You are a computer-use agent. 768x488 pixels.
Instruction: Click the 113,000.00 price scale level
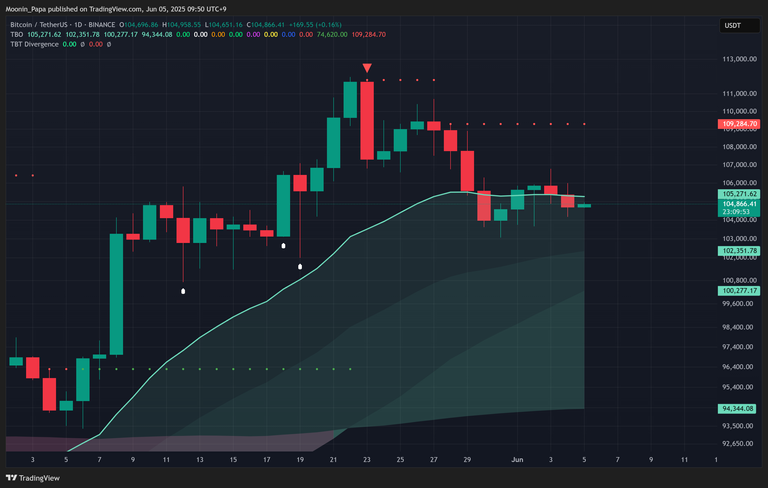740,59
